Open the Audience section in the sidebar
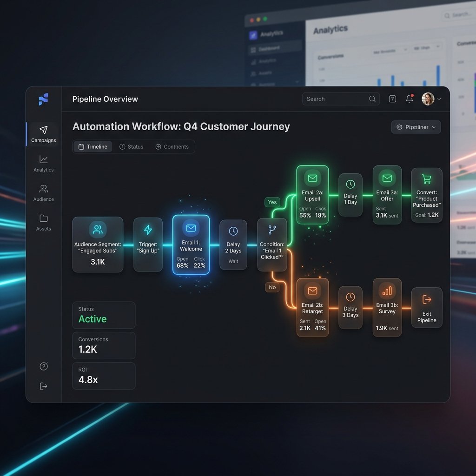The width and height of the screenshot is (476, 476). click(43, 189)
